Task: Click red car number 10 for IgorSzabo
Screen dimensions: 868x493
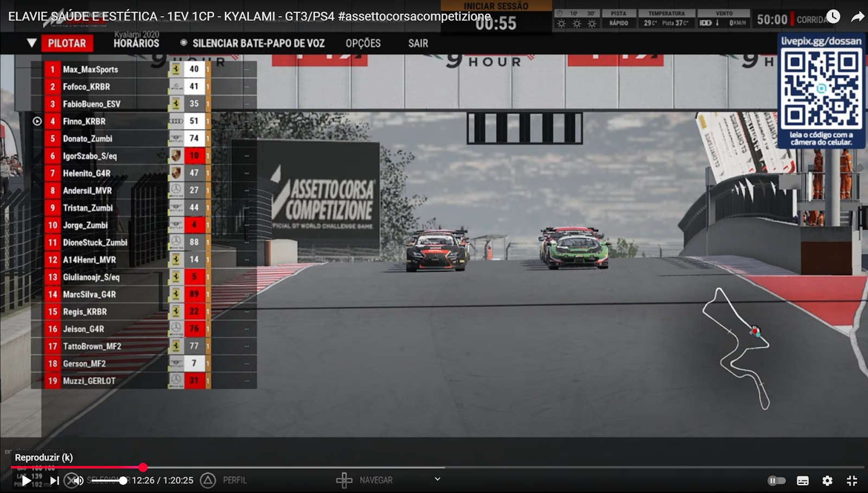Action: 194,156
